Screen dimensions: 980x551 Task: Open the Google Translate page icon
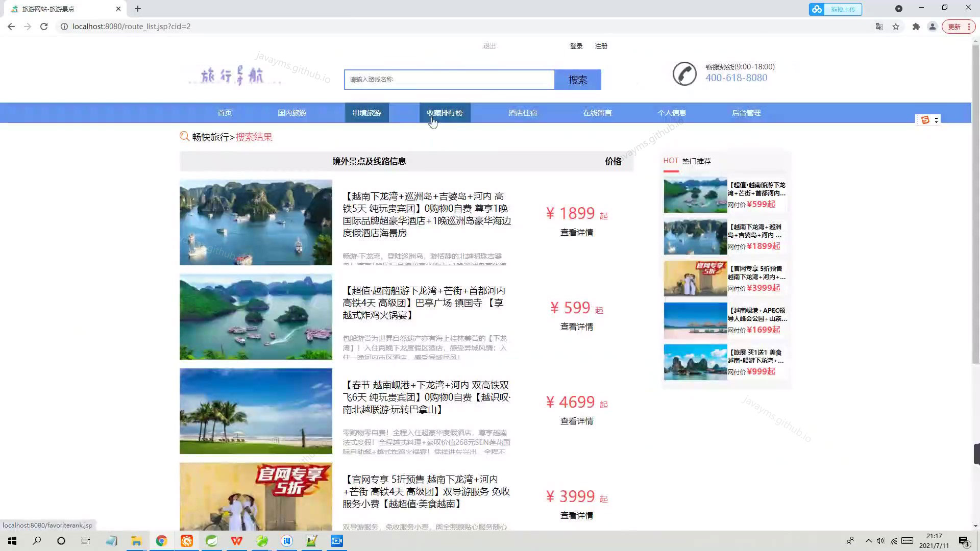coord(879,26)
